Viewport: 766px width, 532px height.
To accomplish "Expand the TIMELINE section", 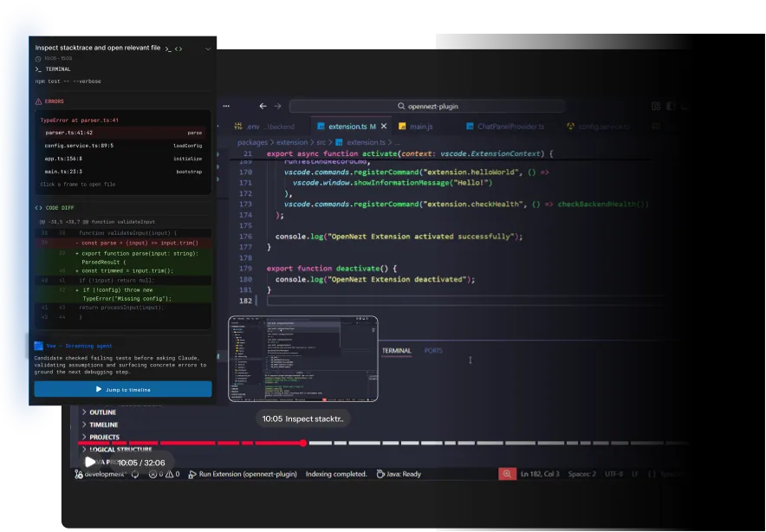I will coord(100,425).
